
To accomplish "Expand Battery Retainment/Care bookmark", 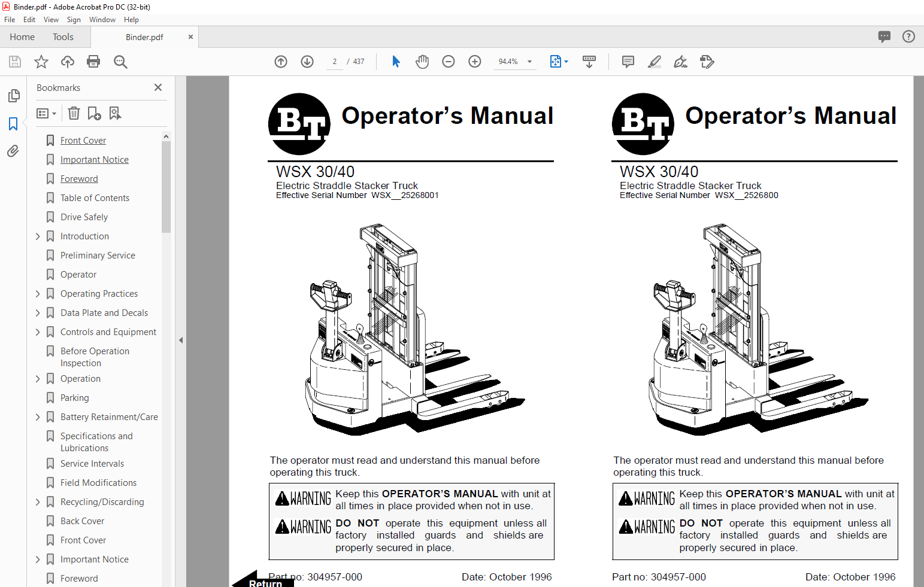I will pos(38,417).
